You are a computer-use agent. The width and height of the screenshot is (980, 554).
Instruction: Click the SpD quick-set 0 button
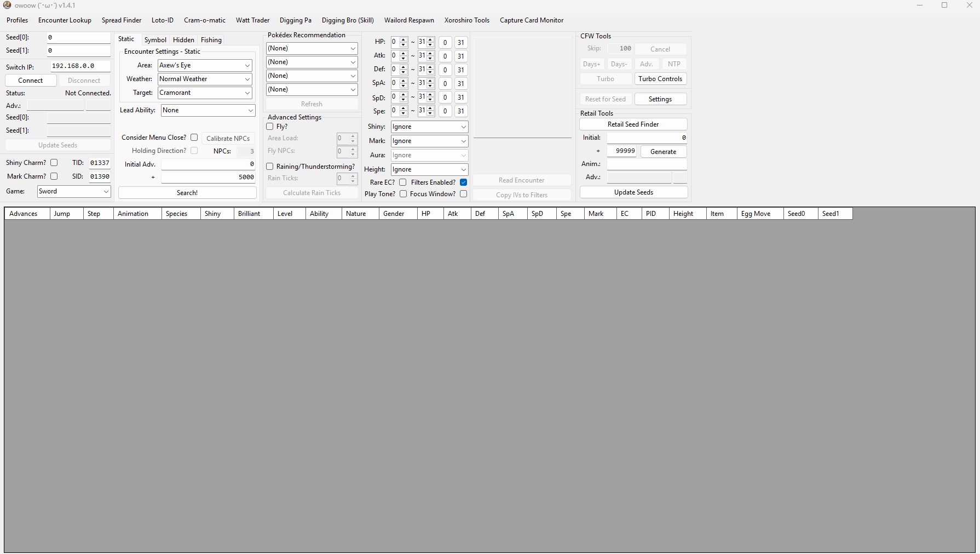click(x=445, y=98)
